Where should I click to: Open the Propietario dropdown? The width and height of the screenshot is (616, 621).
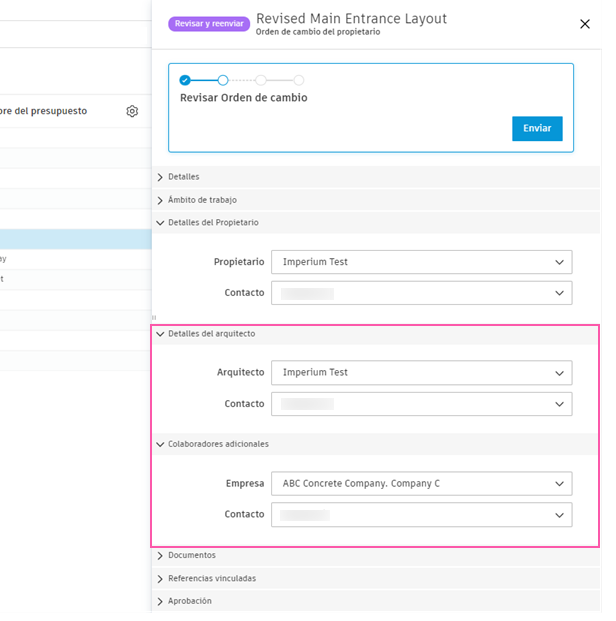(x=421, y=262)
